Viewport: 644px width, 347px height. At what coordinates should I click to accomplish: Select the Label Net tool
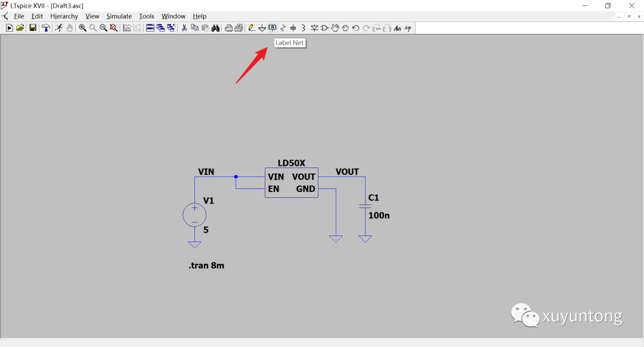tap(273, 28)
